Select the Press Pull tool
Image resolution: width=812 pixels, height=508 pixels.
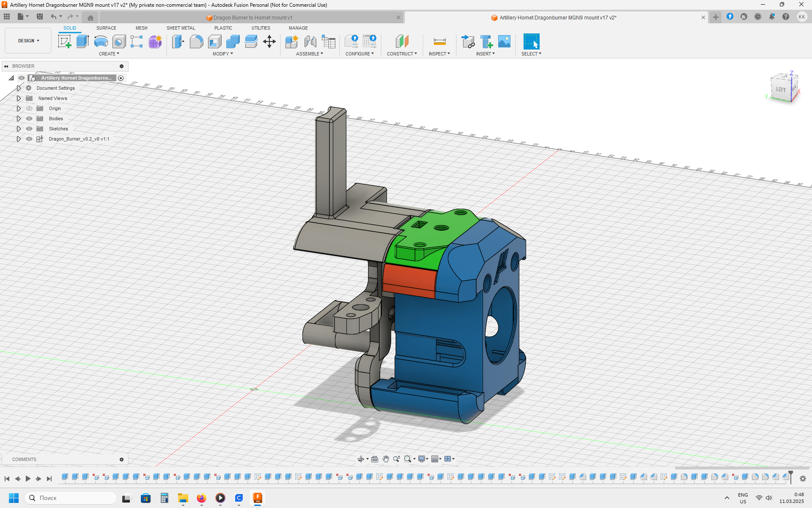click(178, 41)
